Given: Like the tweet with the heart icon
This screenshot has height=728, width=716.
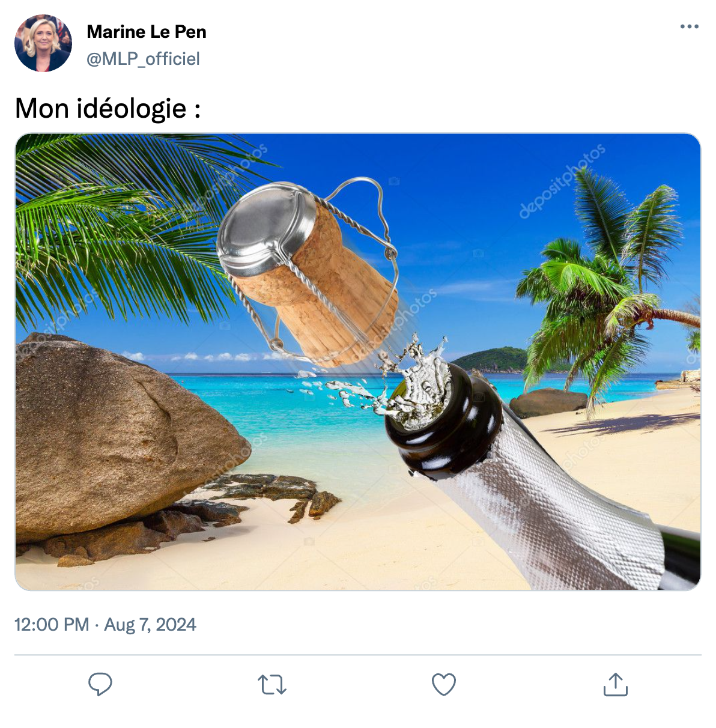Looking at the screenshot, I should [x=444, y=685].
